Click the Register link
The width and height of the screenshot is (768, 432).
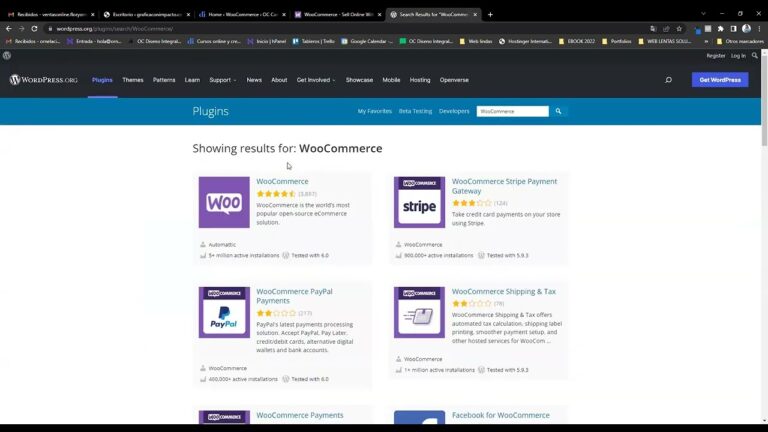coord(716,56)
